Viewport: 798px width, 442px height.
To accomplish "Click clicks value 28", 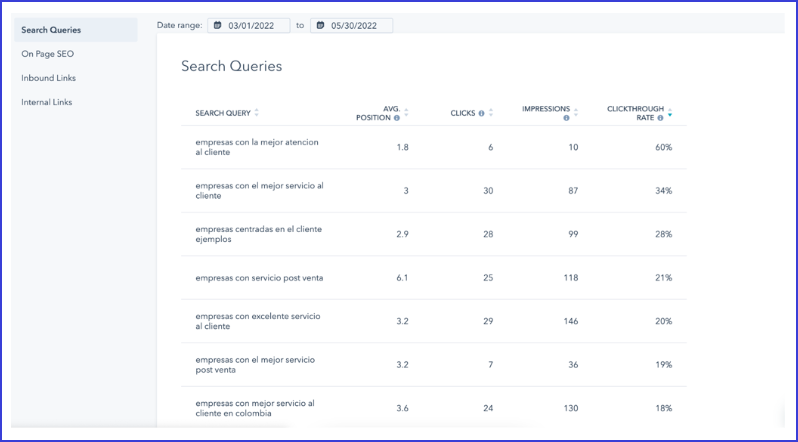I will 488,234.
